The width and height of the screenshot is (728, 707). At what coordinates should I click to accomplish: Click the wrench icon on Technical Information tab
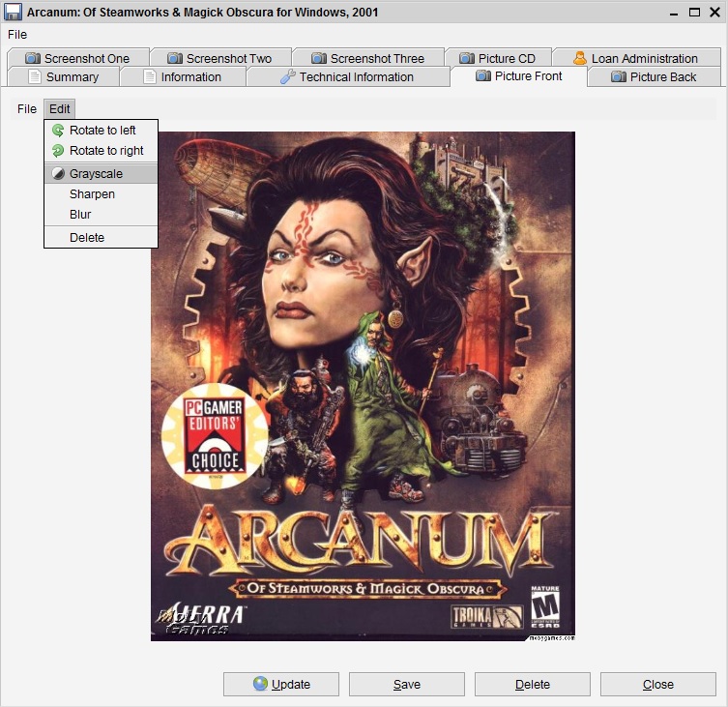[x=287, y=76]
